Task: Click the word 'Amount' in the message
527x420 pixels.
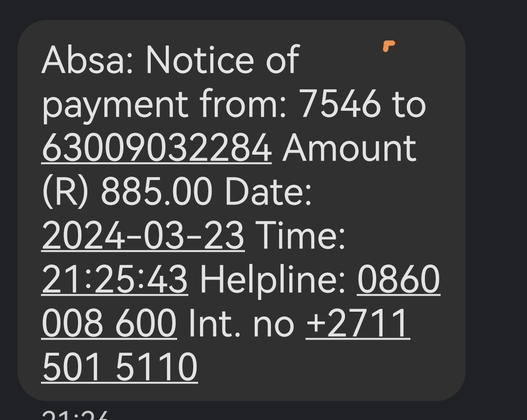Action: 349,148
